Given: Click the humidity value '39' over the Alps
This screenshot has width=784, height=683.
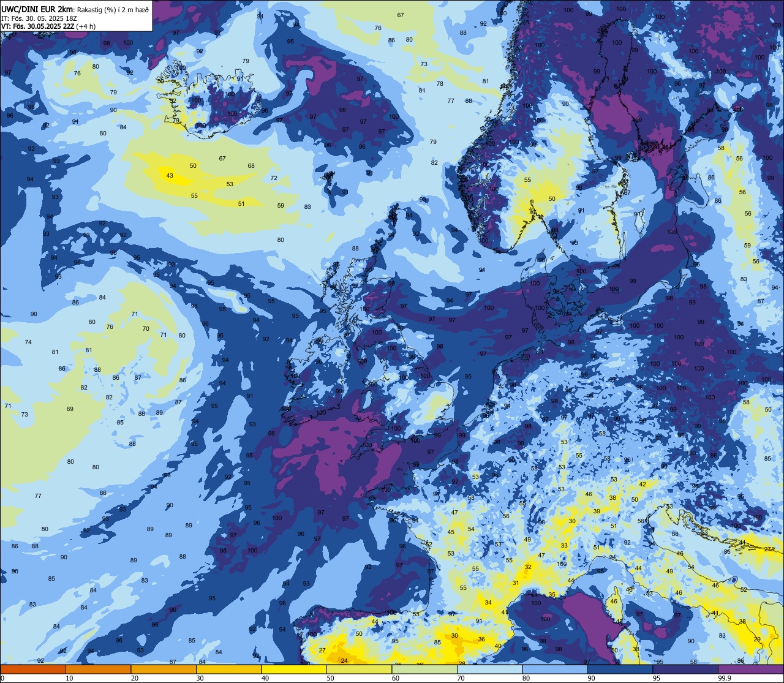Looking at the screenshot, I should pos(597,511).
